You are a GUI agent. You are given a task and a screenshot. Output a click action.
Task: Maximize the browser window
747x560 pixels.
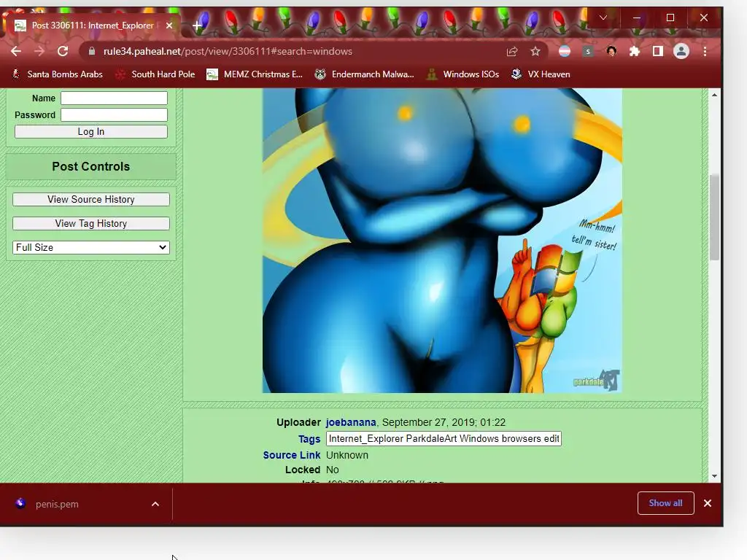point(670,17)
